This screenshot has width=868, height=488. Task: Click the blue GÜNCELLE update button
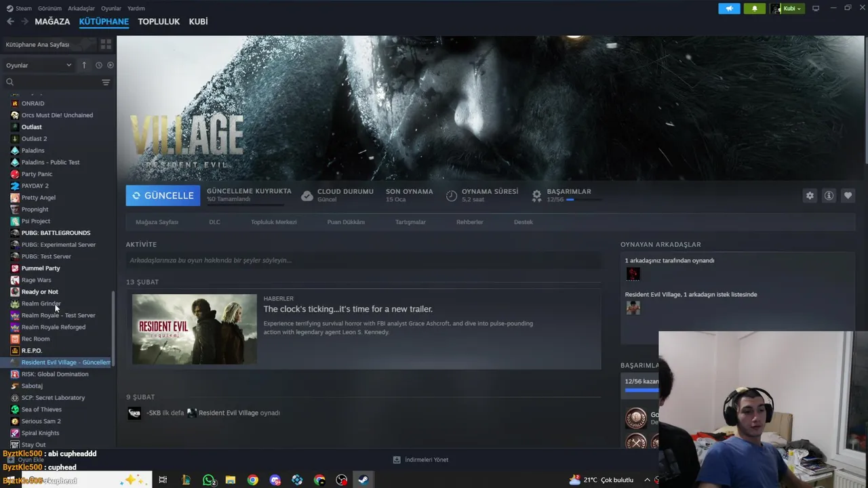point(163,195)
